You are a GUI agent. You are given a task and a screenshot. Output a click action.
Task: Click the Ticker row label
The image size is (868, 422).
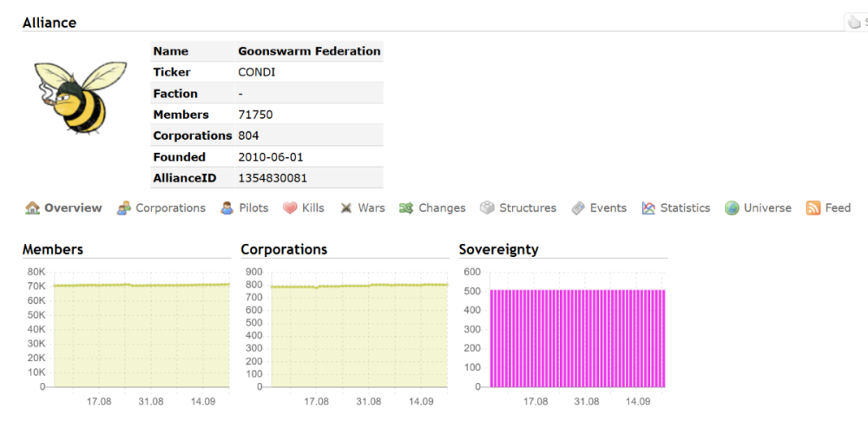click(172, 72)
